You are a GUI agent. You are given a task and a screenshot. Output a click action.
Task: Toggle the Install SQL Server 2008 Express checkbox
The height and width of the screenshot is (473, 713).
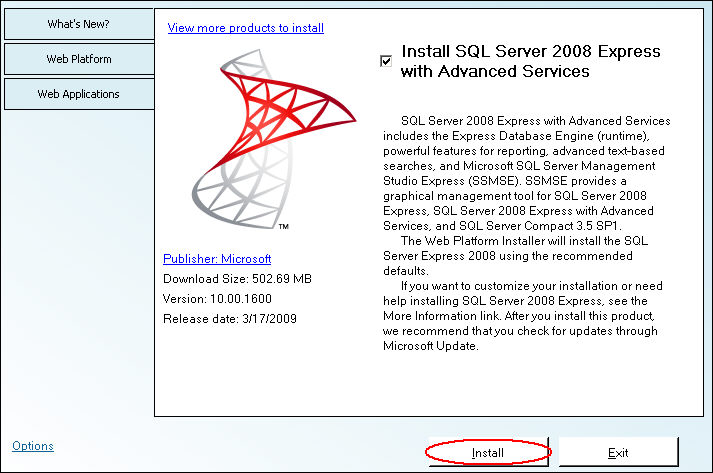tap(386, 61)
